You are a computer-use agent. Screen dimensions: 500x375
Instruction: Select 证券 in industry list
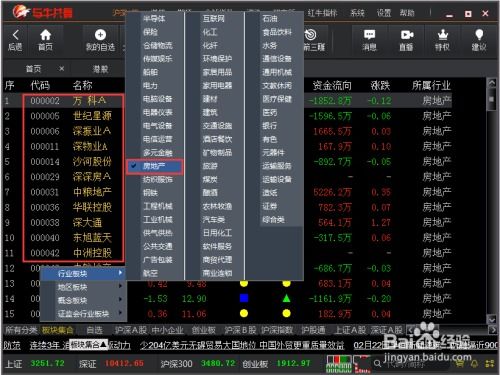click(270, 206)
